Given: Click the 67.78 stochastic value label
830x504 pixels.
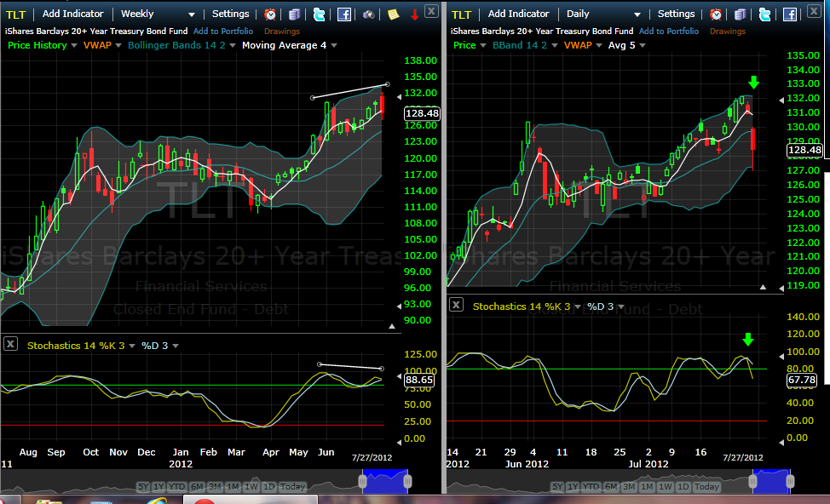Looking at the screenshot, I should (x=802, y=380).
